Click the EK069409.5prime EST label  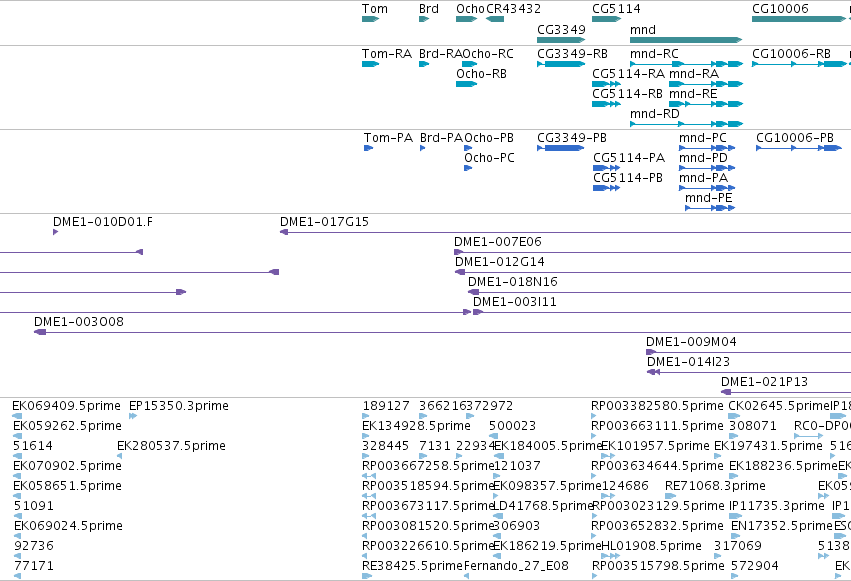click(x=66, y=406)
